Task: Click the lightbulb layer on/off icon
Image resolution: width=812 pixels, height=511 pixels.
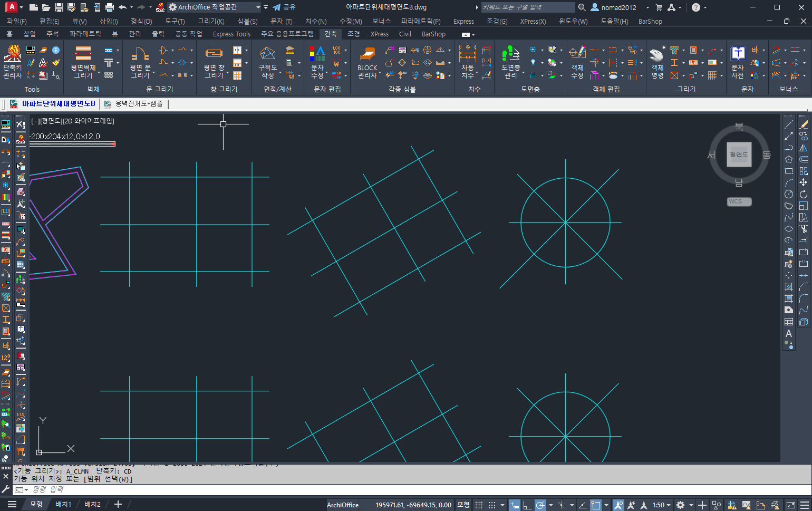Action: (x=533, y=63)
